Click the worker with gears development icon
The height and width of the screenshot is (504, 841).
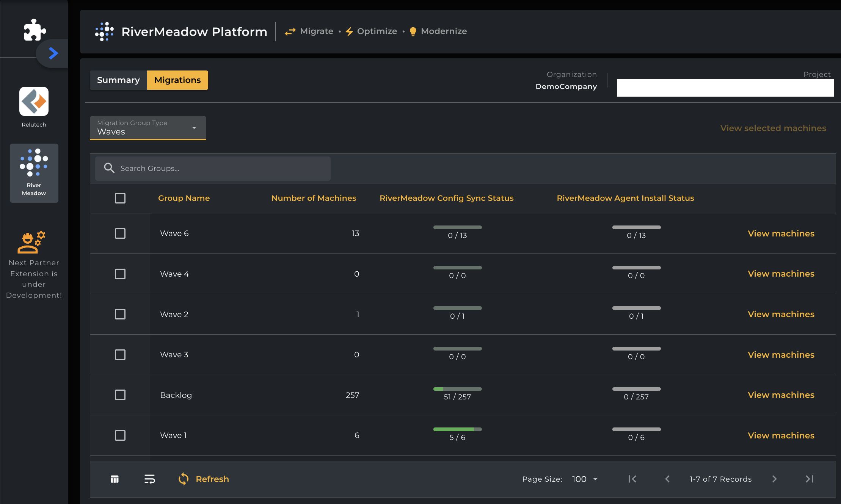click(31, 242)
